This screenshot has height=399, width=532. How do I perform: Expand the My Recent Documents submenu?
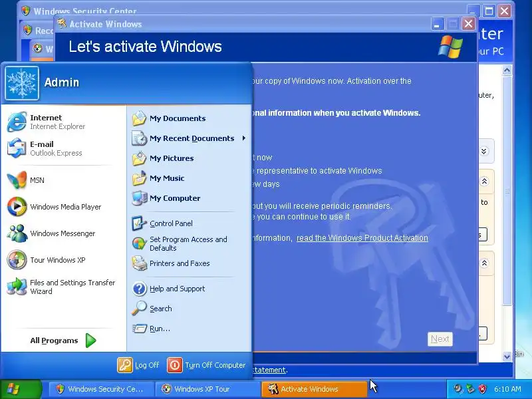point(243,138)
